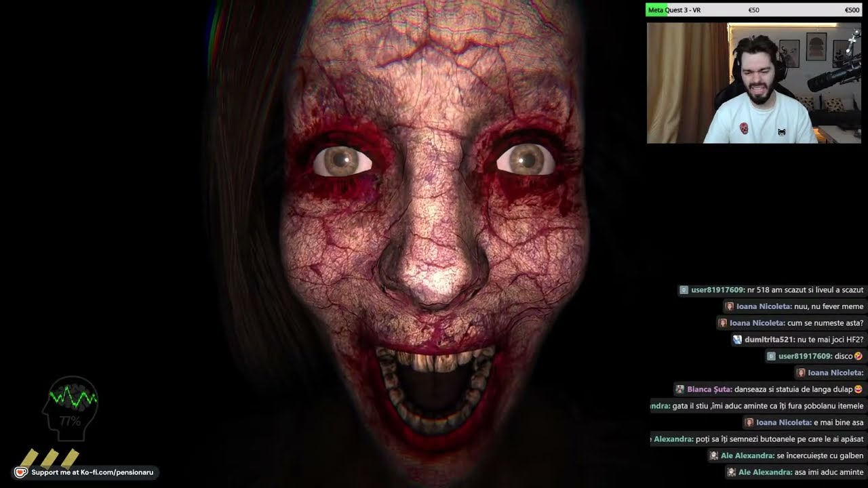Click avatar on Ioana Nicoleta's empty message

tap(801, 373)
